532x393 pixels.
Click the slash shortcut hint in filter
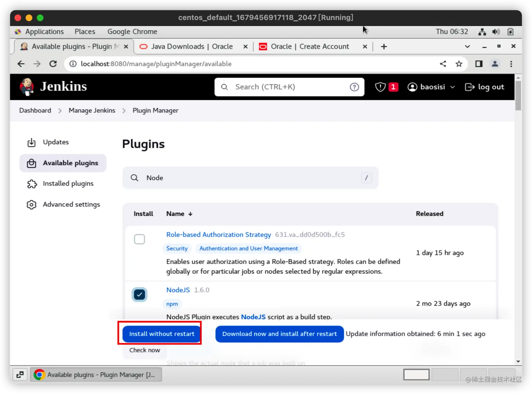pyautogui.click(x=366, y=178)
